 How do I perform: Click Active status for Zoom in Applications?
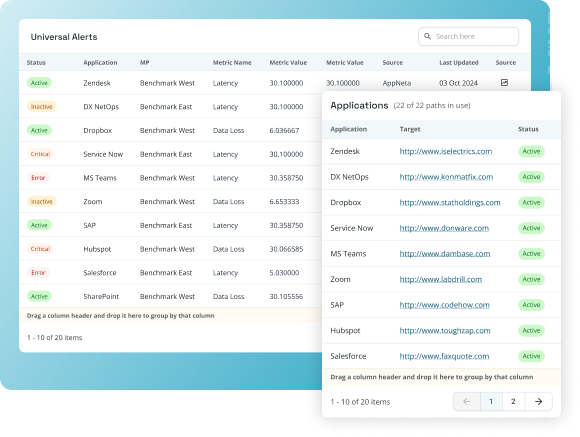531,279
